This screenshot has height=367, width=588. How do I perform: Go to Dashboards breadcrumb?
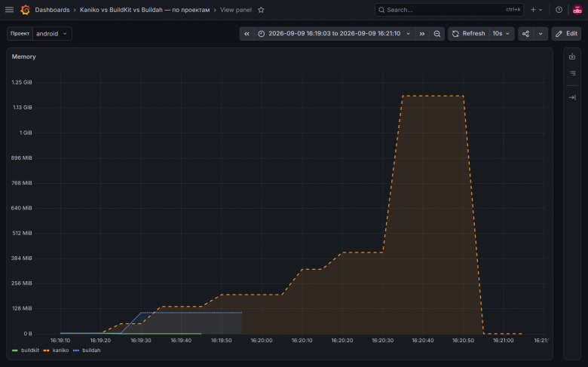click(x=52, y=10)
